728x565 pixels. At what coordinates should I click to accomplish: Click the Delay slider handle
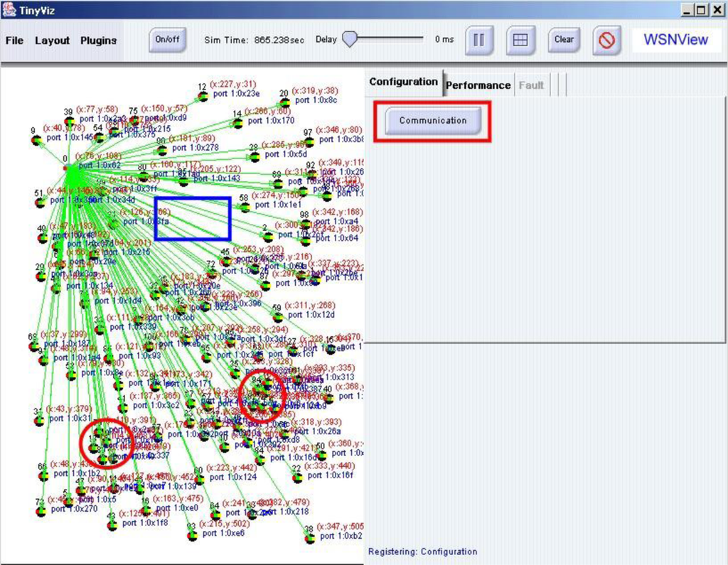pos(349,39)
